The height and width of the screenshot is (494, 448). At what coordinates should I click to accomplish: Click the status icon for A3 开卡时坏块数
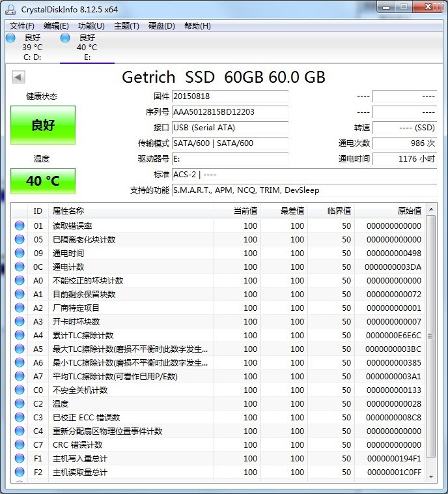coord(20,321)
